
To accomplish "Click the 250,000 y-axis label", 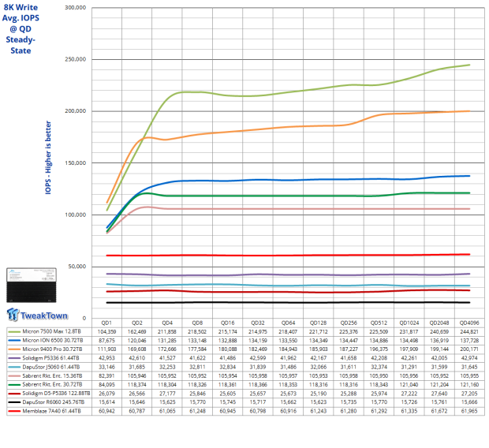I will click(76, 59).
